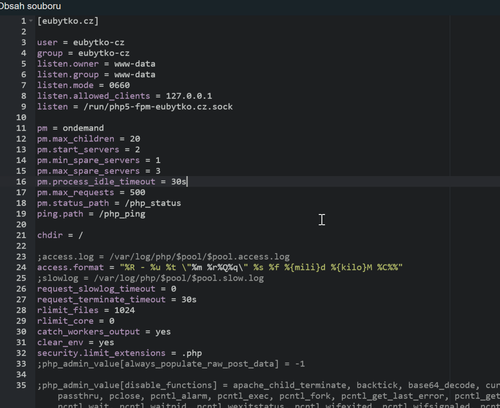Screen dimensions: 500x408
Task: Click the 'clear_env = yes' line
Action: point(76,342)
